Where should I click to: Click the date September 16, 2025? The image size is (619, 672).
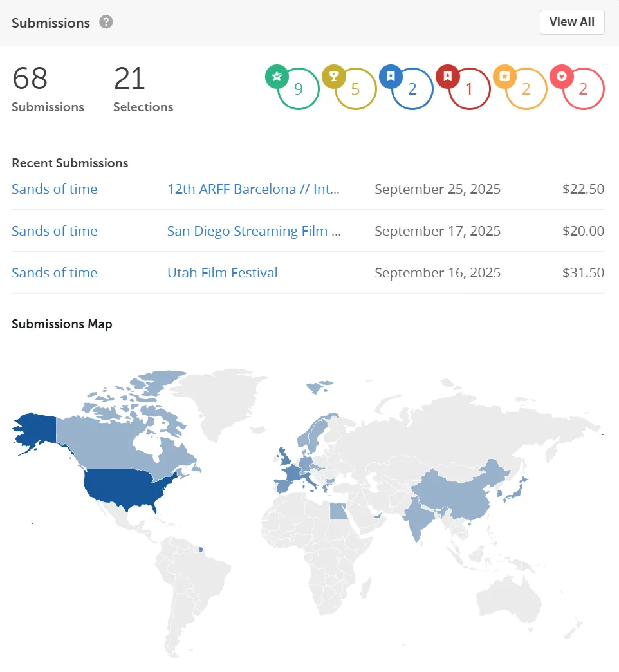(x=438, y=272)
